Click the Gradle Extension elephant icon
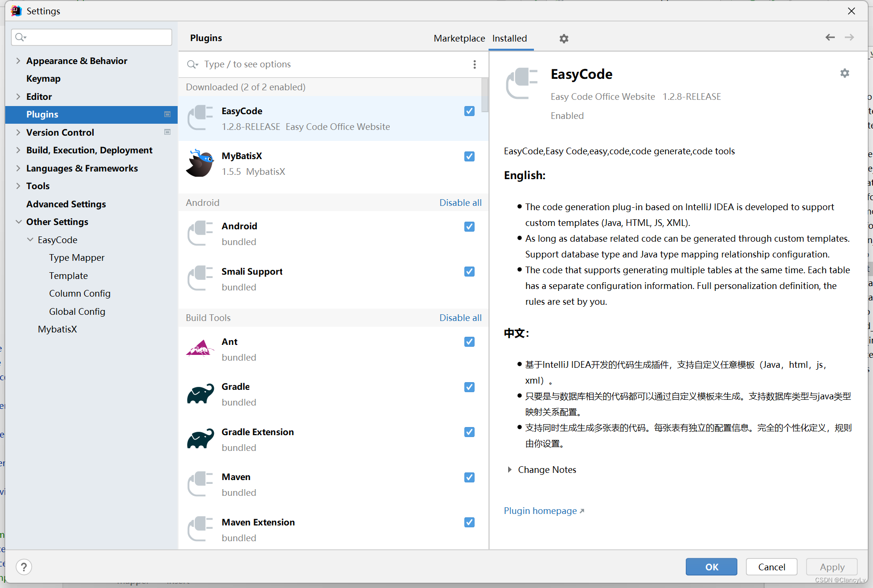Viewport: 873px width, 588px height. [x=200, y=439]
